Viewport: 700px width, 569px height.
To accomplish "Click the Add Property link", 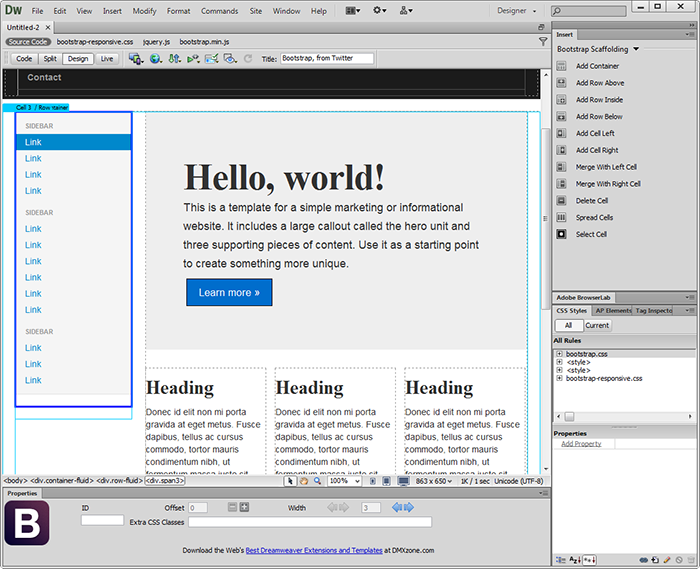I will pyautogui.click(x=581, y=444).
